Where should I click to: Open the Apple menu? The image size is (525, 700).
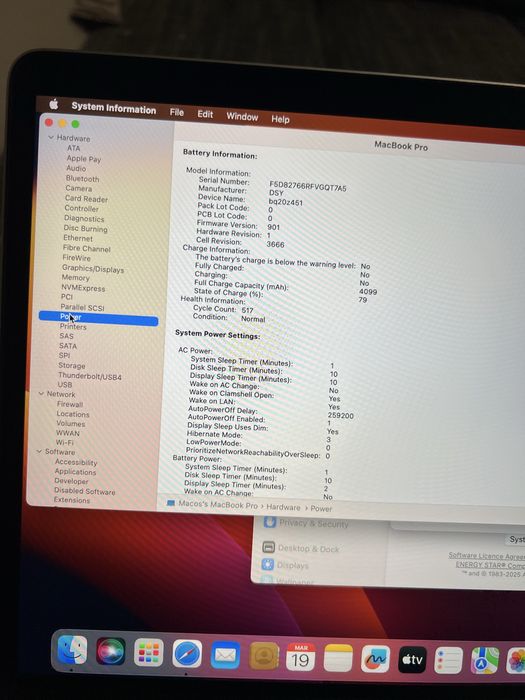(x=54, y=104)
